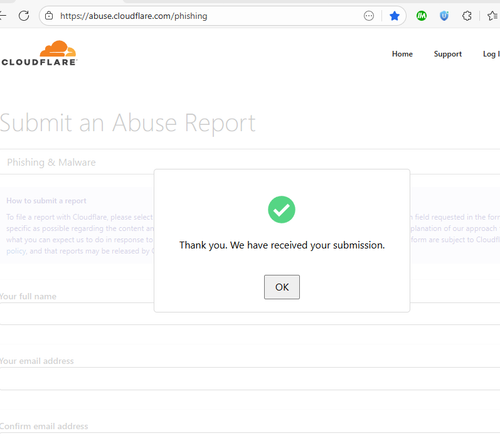Open the circled three-dot icon in the address bar

pyautogui.click(x=369, y=16)
